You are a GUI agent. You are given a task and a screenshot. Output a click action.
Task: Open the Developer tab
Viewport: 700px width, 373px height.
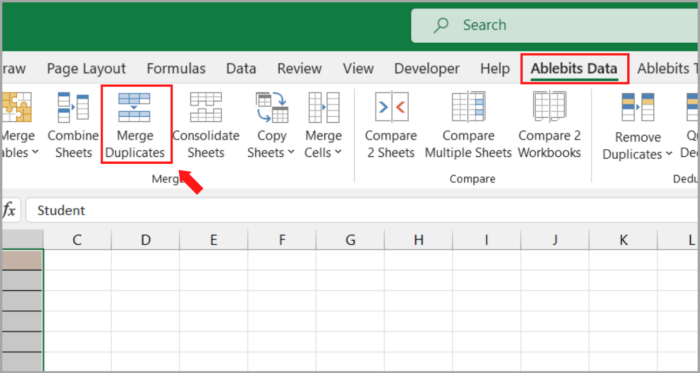click(x=427, y=69)
